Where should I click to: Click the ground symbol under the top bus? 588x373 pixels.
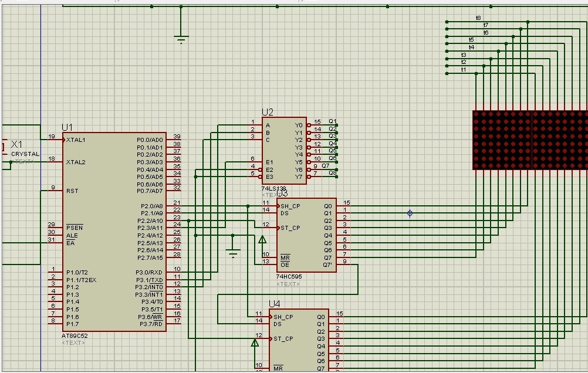click(181, 39)
